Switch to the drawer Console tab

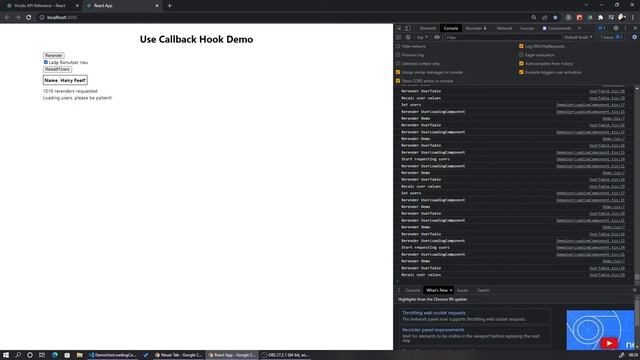pyautogui.click(x=413, y=290)
